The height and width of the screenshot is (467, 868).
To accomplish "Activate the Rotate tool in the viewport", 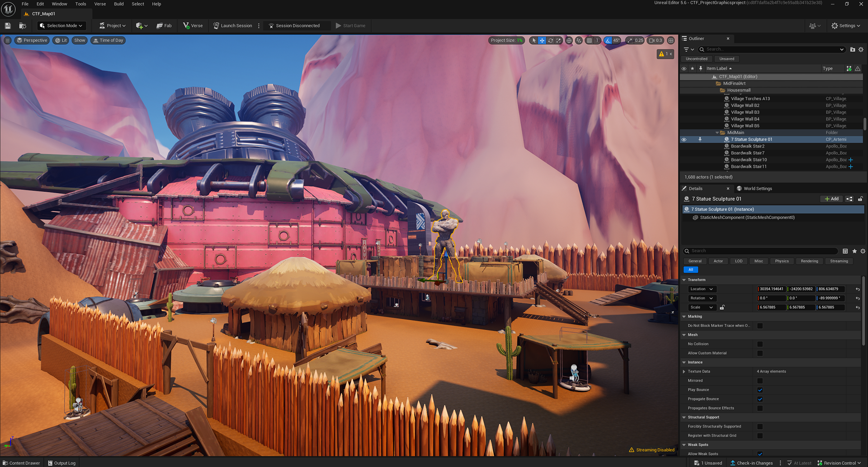I will pos(550,41).
